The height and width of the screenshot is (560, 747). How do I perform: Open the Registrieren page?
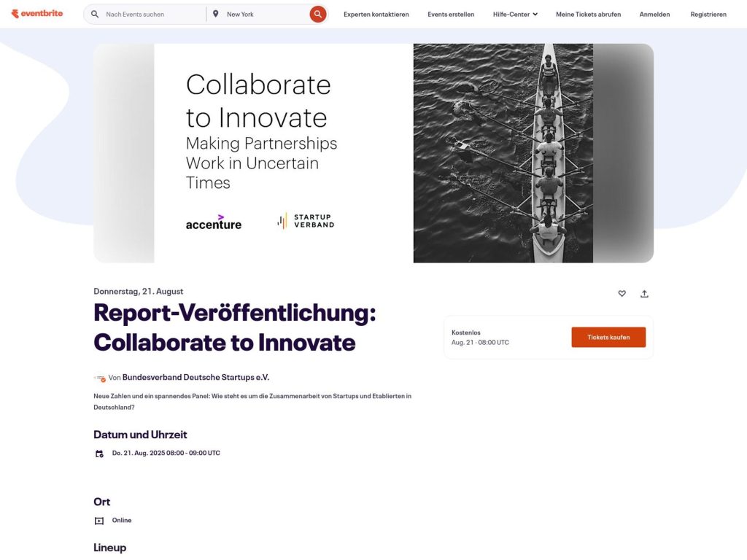click(708, 14)
